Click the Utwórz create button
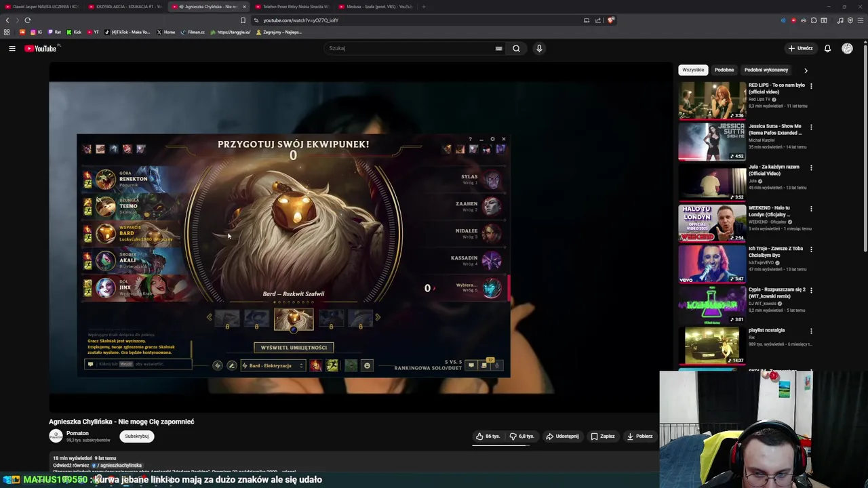This screenshot has height=488, width=868. 800,48
